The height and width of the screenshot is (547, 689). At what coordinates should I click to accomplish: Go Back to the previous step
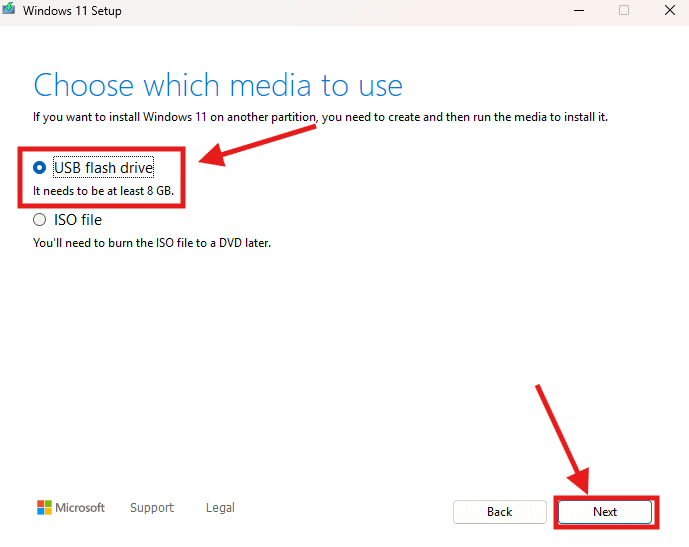pyautogui.click(x=500, y=512)
